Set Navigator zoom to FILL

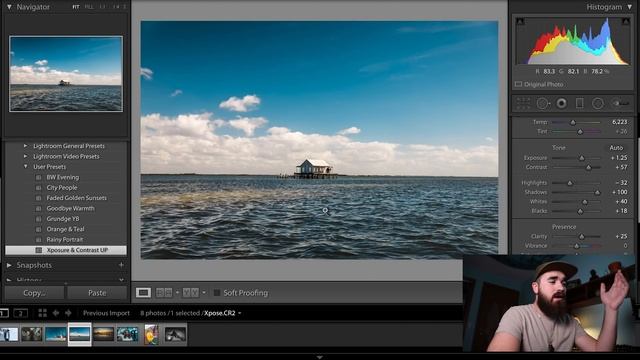(89, 7)
